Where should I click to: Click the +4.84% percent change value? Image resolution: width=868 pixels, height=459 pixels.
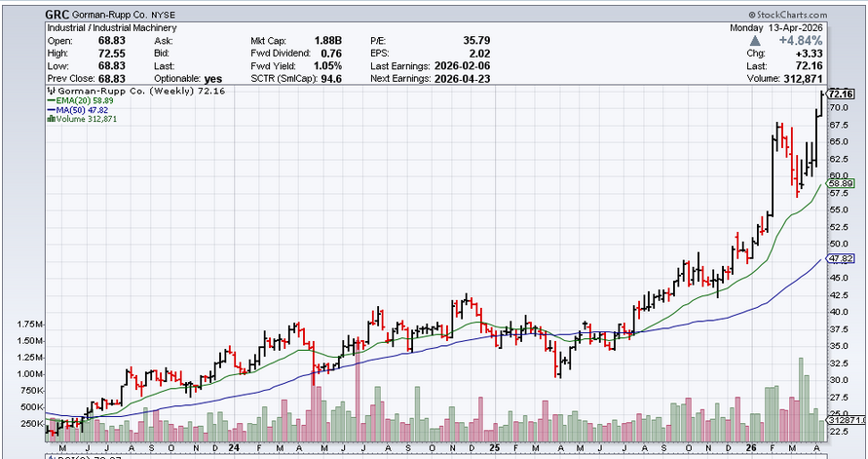tap(800, 41)
